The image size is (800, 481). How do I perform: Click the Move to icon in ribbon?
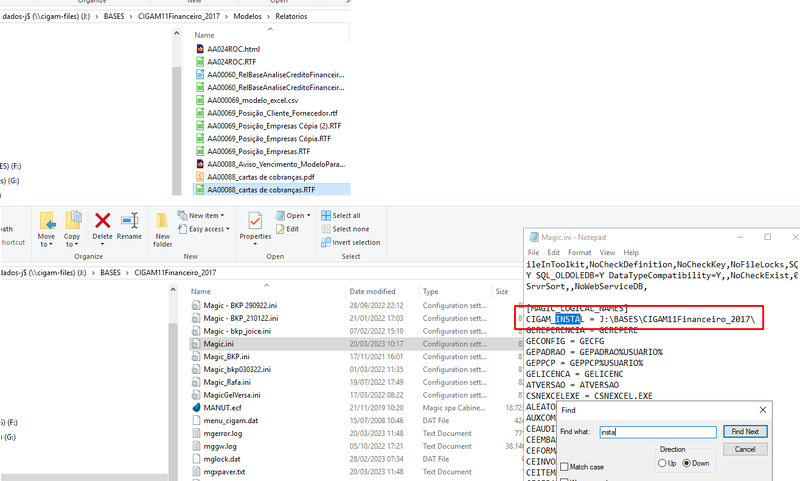(x=47, y=221)
